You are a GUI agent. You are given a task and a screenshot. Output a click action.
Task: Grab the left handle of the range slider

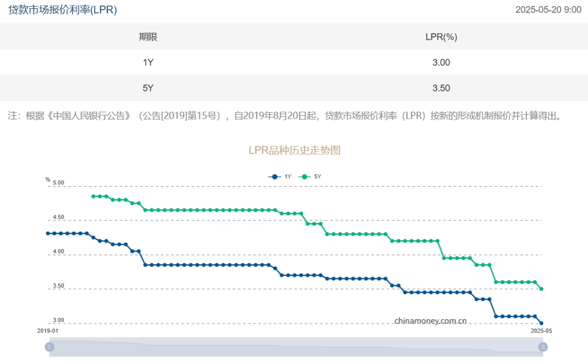(50, 347)
